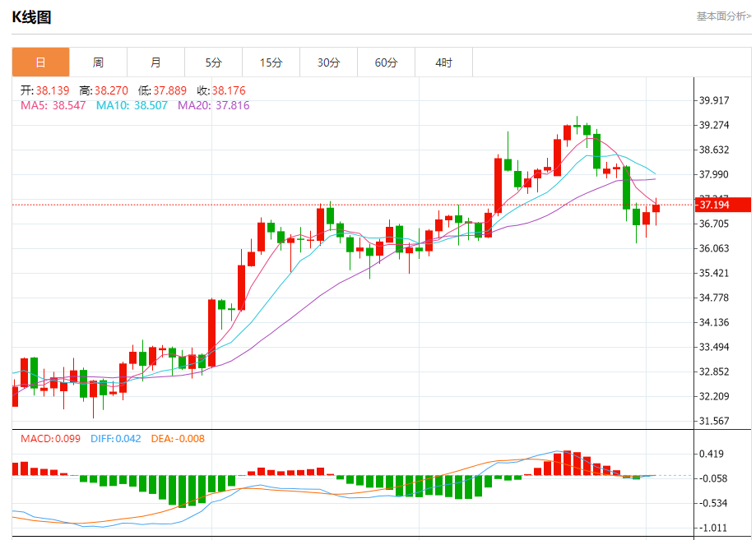Viewport: 756px width, 540px height.
Task: Click the MA20 37.816 indicator label
Action: tap(214, 105)
